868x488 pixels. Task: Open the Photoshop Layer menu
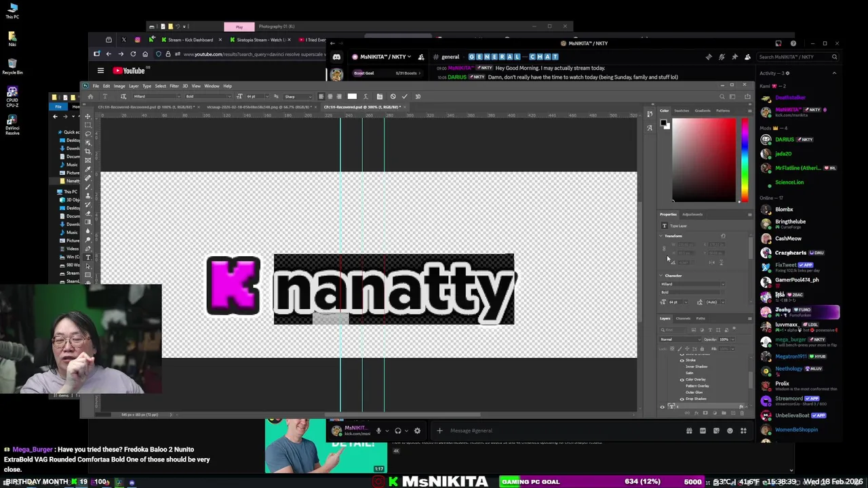134,86
